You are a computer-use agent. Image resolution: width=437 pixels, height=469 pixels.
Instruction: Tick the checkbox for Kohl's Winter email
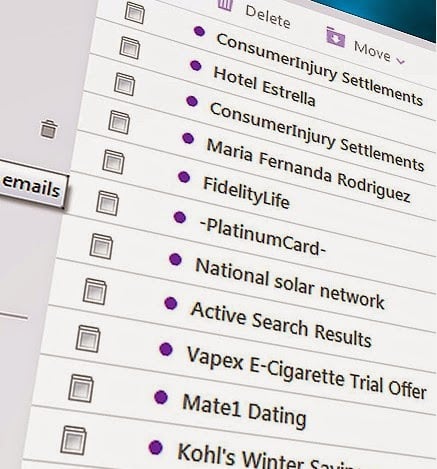73,441
